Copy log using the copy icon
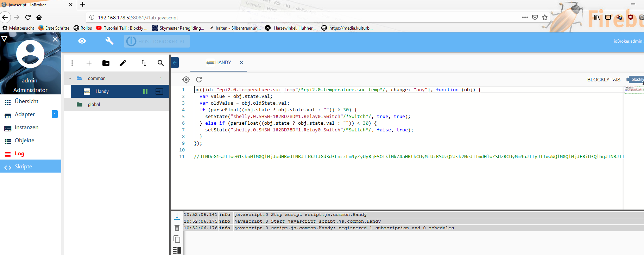 pos(177,240)
